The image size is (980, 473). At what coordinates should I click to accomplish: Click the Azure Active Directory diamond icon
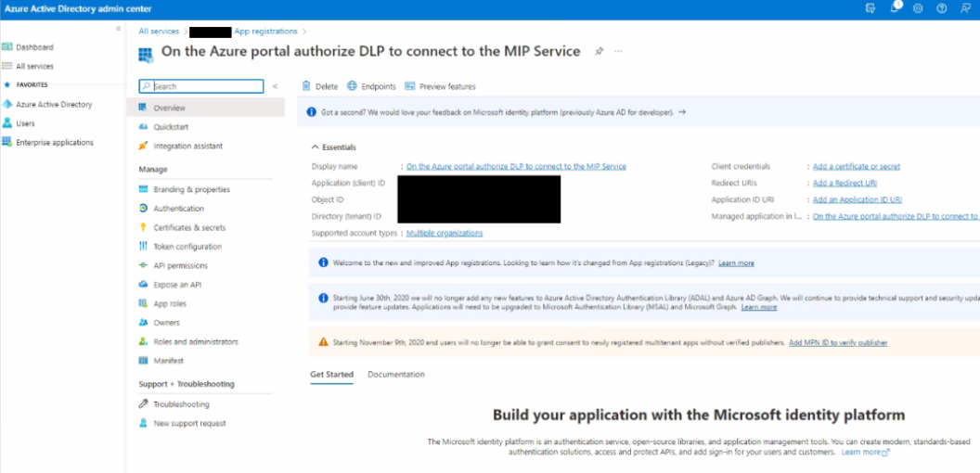[7, 105]
